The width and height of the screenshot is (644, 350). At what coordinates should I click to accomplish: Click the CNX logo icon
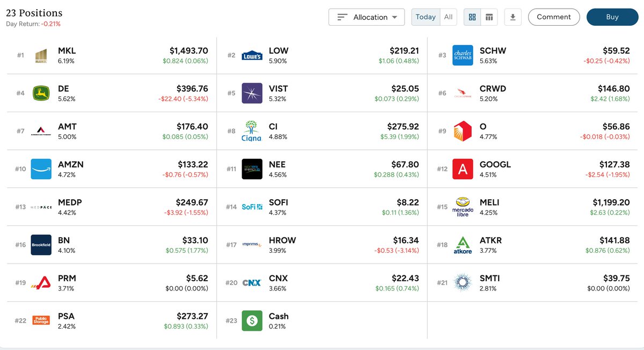[x=252, y=283]
